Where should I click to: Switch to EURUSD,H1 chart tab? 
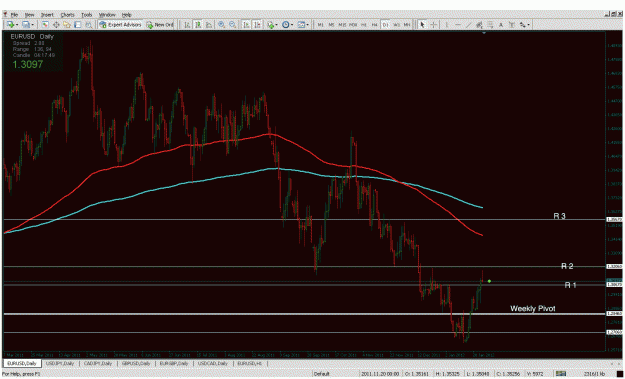tap(250, 363)
